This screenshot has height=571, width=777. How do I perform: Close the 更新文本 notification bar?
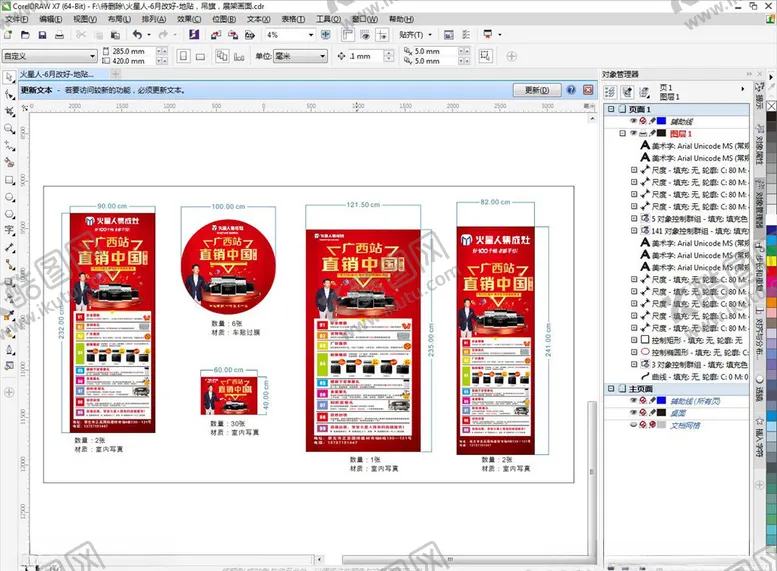588,90
